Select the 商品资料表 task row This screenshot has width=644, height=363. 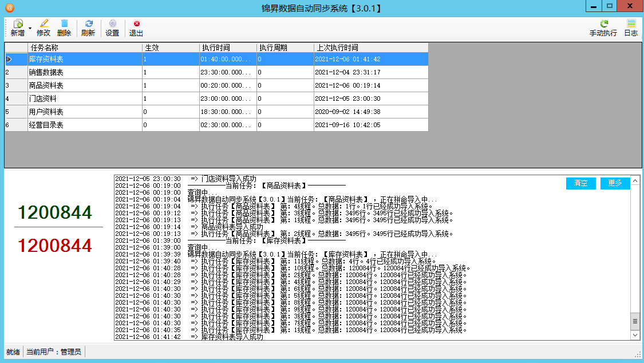click(84, 85)
